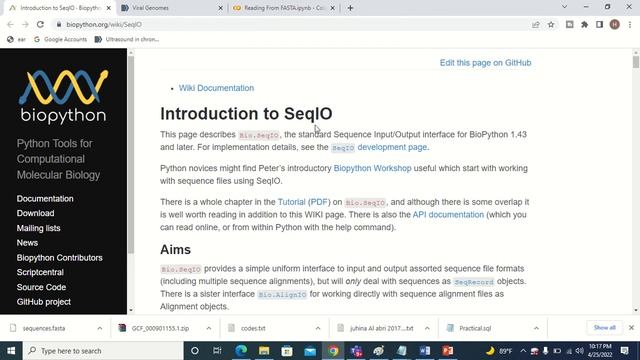This screenshot has width=640, height=360.
Task: Open Download in the sidebar
Action: point(36,213)
